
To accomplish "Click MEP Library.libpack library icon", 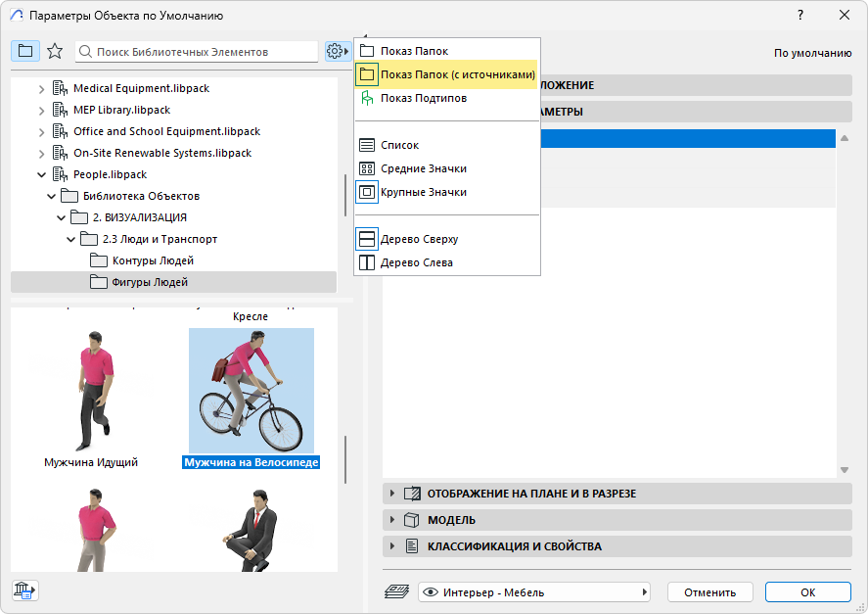I will (60, 110).
